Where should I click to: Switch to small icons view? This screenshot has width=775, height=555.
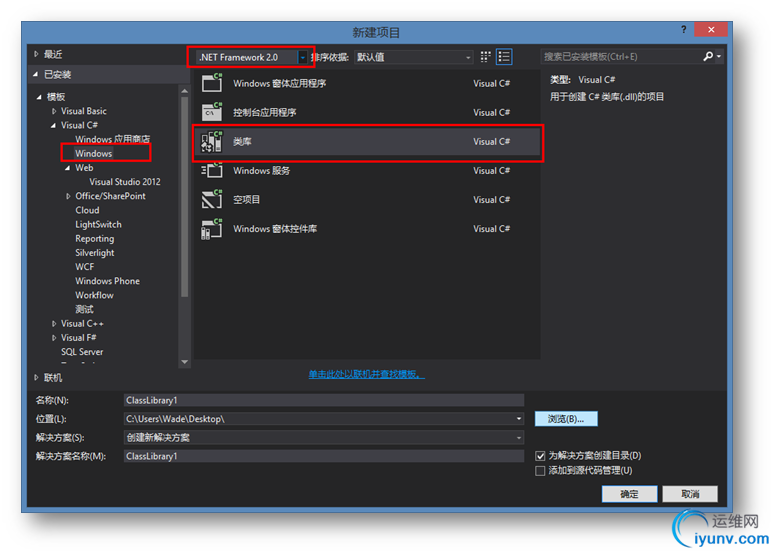tap(485, 57)
